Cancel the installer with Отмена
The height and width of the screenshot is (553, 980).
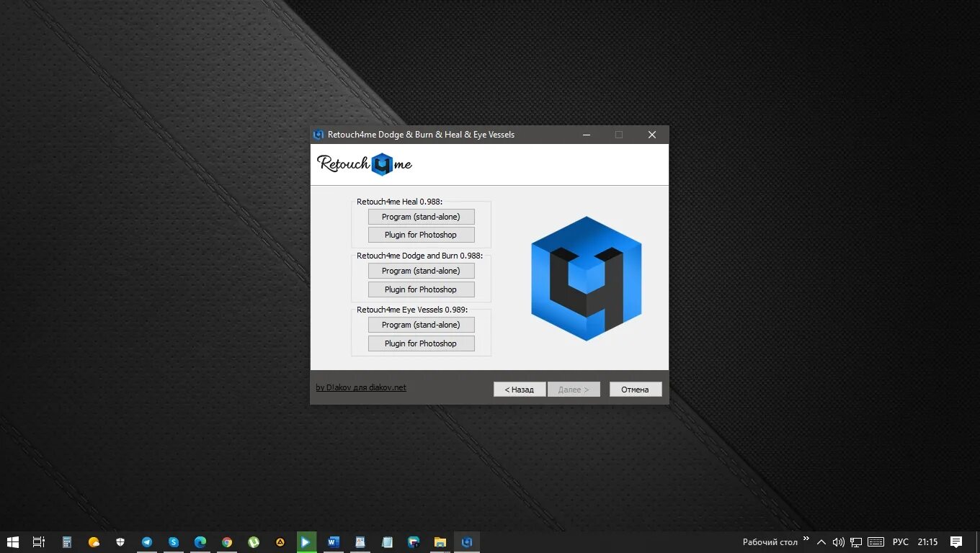[636, 390]
